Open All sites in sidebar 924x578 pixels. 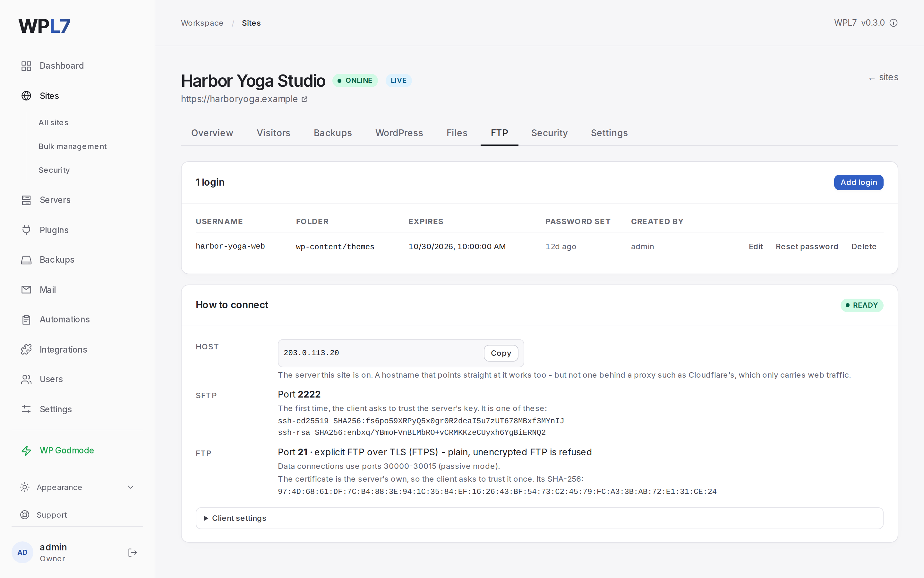pos(54,123)
